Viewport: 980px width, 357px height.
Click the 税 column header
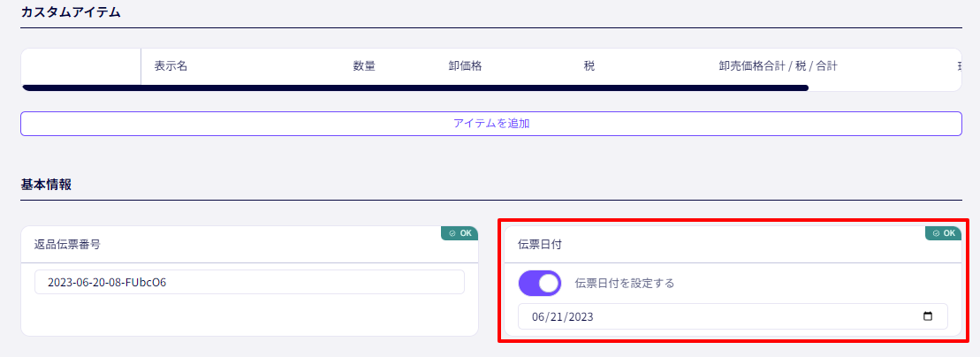pyautogui.click(x=589, y=66)
